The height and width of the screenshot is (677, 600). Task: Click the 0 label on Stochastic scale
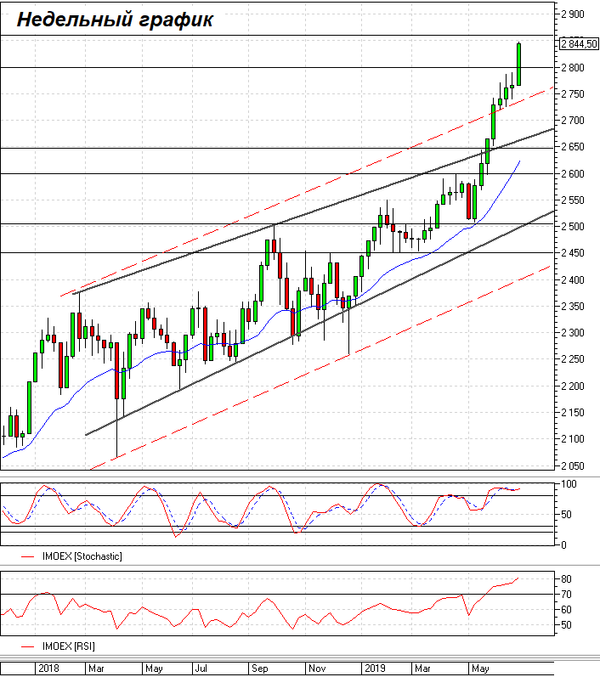(563, 545)
